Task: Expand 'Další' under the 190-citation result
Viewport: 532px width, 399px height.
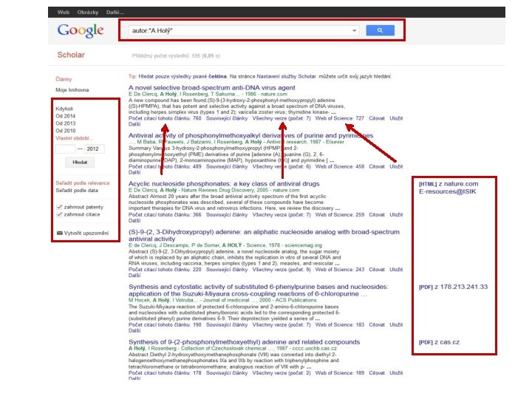Action: click(x=134, y=330)
